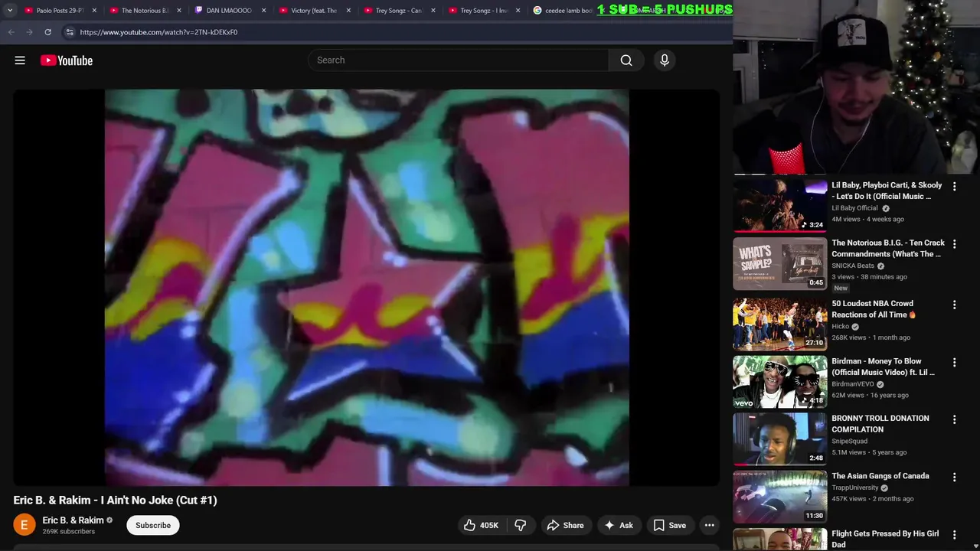The image size is (980, 551).
Task: Subscribe to Eric B. & Rakim
Action: click(153, 525)
